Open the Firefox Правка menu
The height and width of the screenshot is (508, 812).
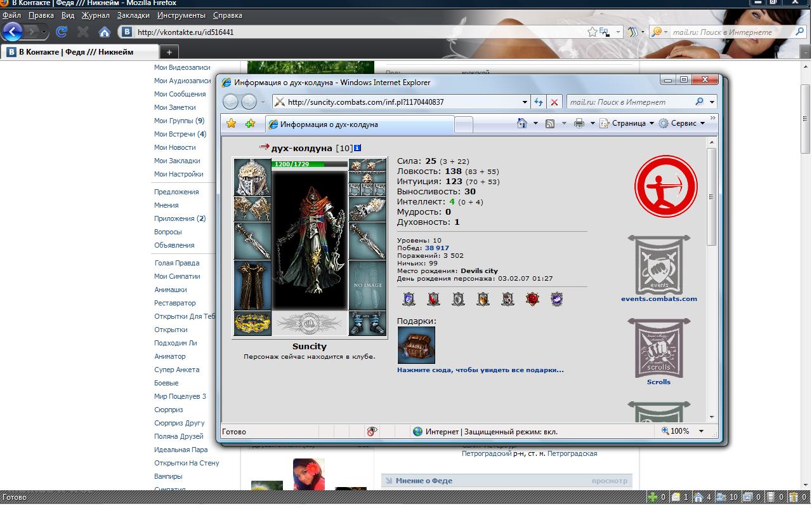[x=41, y=15]
